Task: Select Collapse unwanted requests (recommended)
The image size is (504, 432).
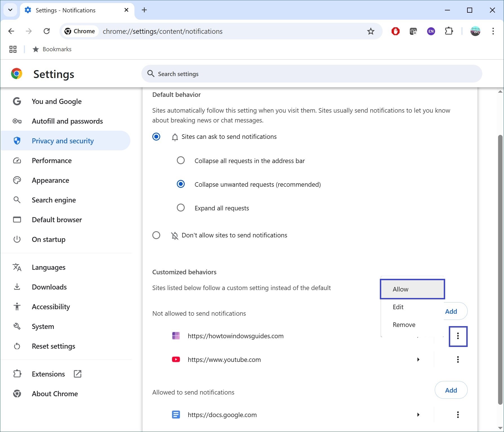Action: tap(180, 184)
